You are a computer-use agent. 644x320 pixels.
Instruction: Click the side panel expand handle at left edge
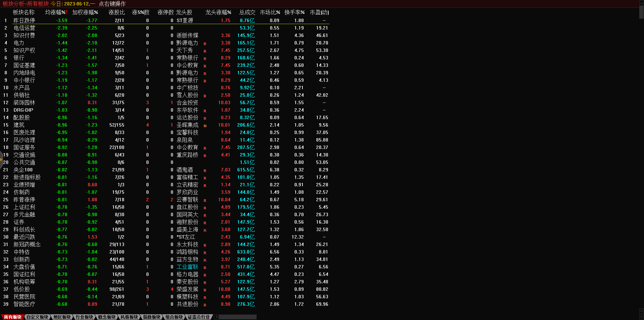coord(1,159)
